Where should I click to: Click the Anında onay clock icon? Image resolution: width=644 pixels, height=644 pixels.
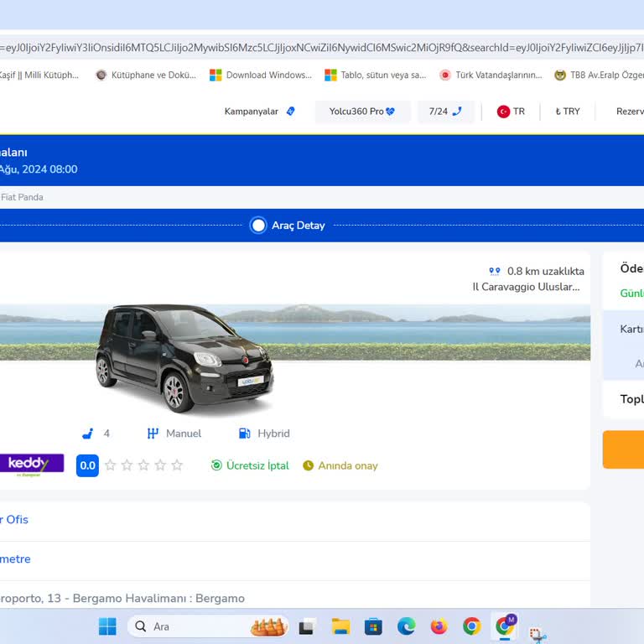[x=308, y=465]
